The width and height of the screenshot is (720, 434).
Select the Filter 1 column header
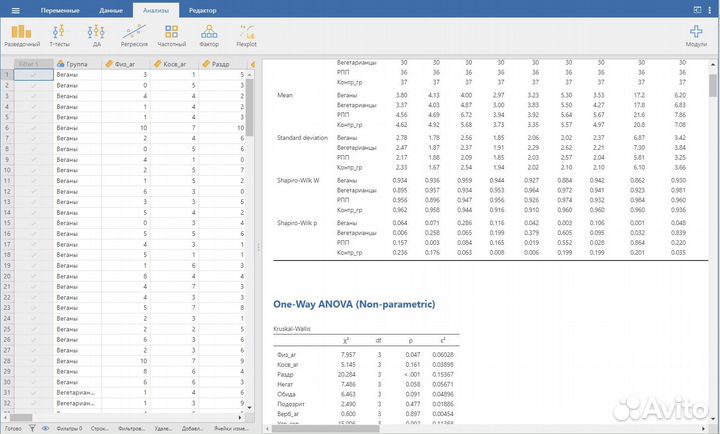(34, 64)
